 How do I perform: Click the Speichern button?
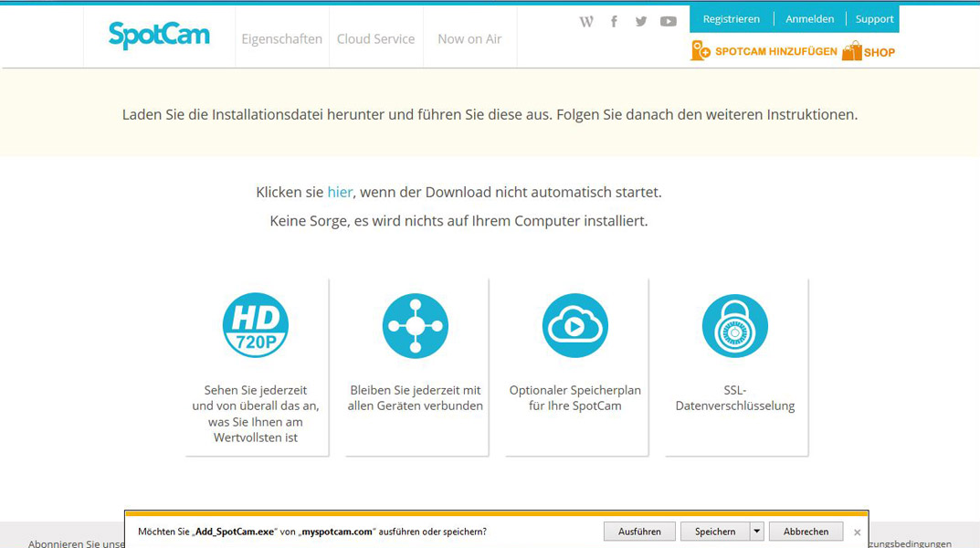tap(715, 532)
